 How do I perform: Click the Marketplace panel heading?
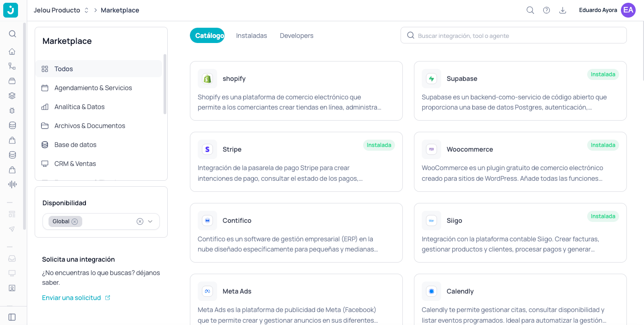(67, 41)
